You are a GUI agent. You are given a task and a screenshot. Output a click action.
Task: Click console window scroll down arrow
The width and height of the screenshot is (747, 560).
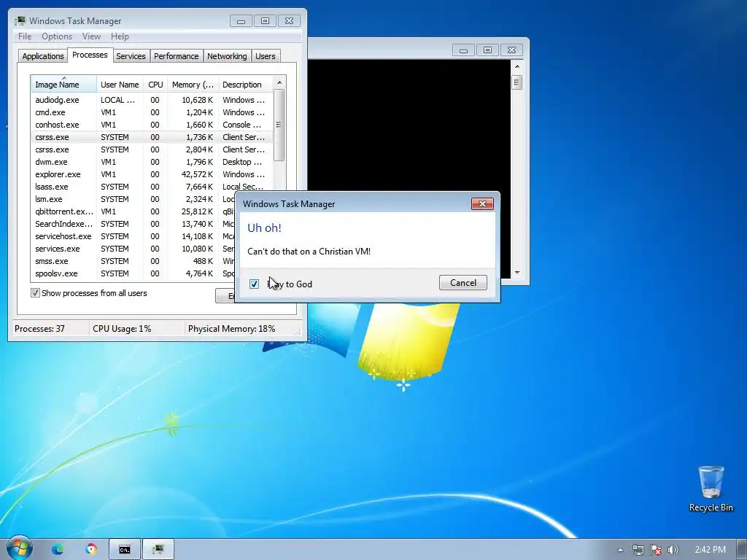pos(517,273)
